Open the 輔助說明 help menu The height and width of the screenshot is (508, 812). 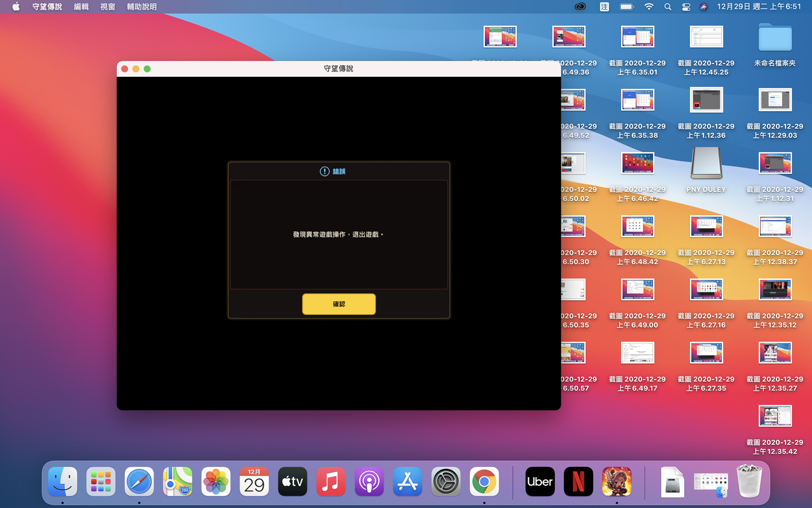142,7
